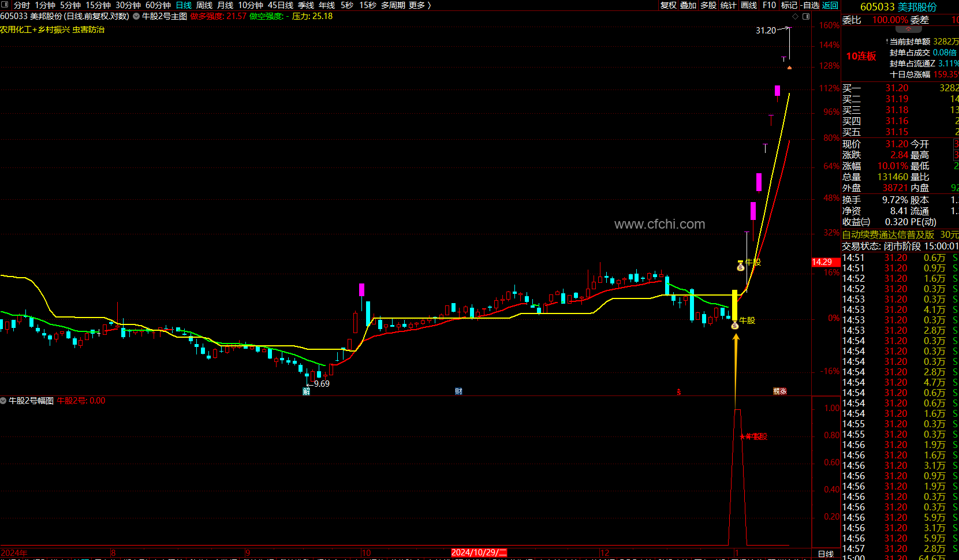959x560 pixels.
Task: Switch to the 5秒 chart period
Action: pyautogui.click(x=347, y=5)
